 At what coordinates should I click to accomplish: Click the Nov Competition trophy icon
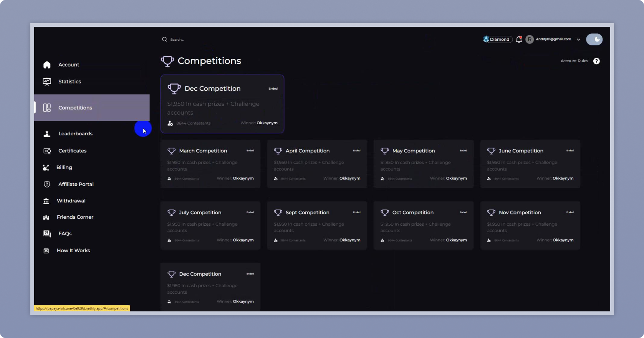pyautogui.click(x=491, y=213)
